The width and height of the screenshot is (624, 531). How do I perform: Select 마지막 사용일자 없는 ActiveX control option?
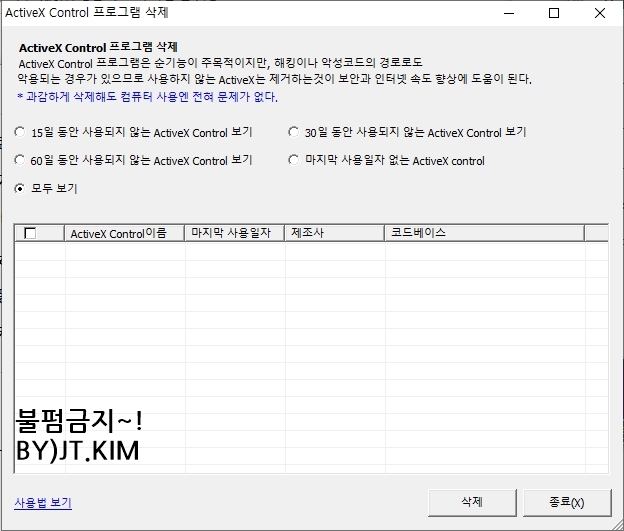(x=294, y=160)
